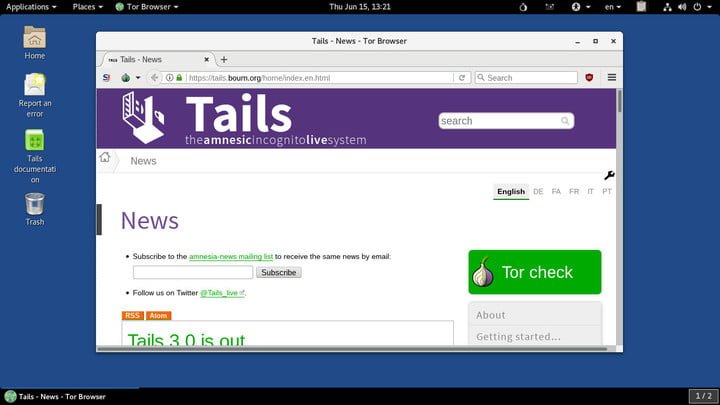This screenshot has width=720, height=405.
Task: Click the wrench icon below the banner
Action: (609, 176)
